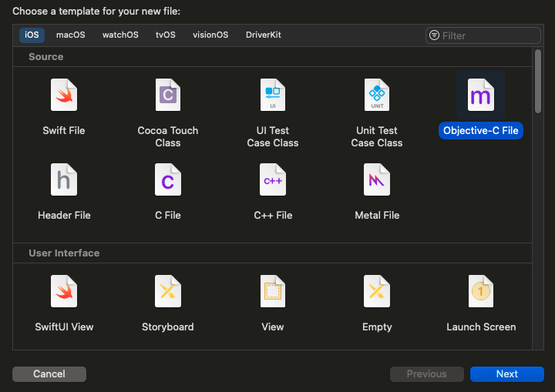
Task: Click the 'Empty' label text
Action: [377, 327]
